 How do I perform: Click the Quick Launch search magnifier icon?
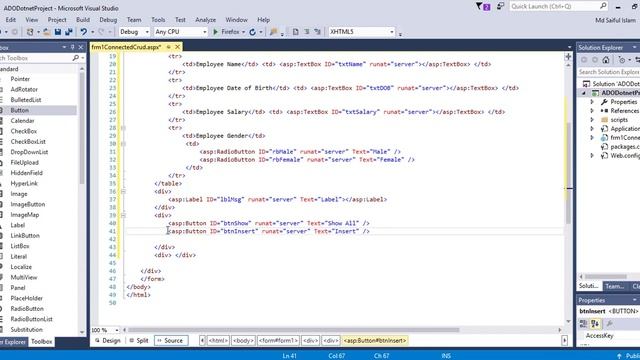[x=603, y=6]
